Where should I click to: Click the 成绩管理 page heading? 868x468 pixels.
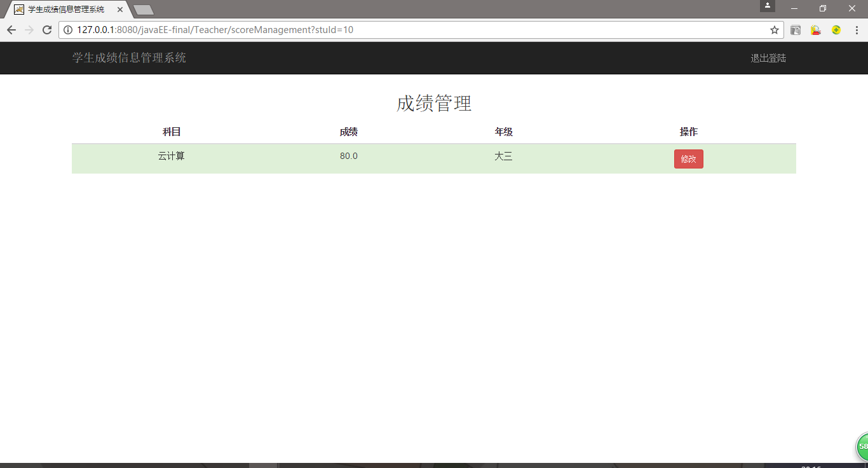point(434,103)
